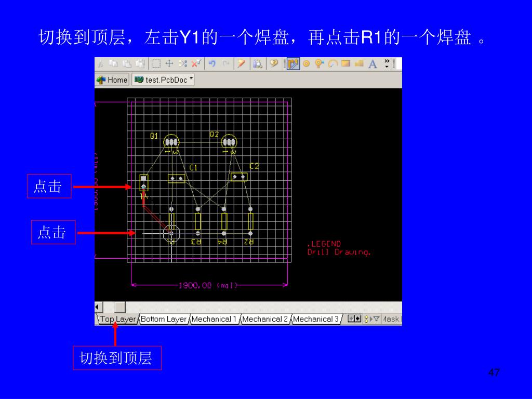This screenshot has width=532, height=399.
Task: Click the Redo arrow icon
Action: (x=226, y=63)
